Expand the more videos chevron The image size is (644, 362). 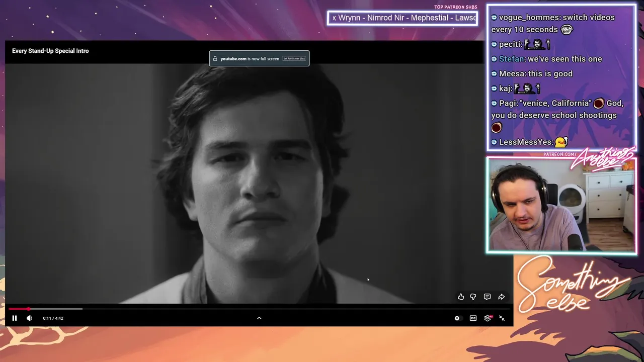259,318
